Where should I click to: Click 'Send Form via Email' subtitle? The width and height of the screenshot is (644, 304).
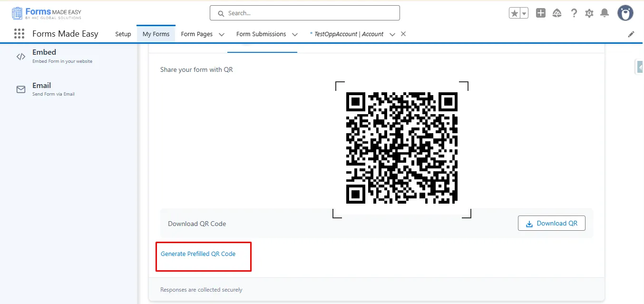(x=53, y=94)
